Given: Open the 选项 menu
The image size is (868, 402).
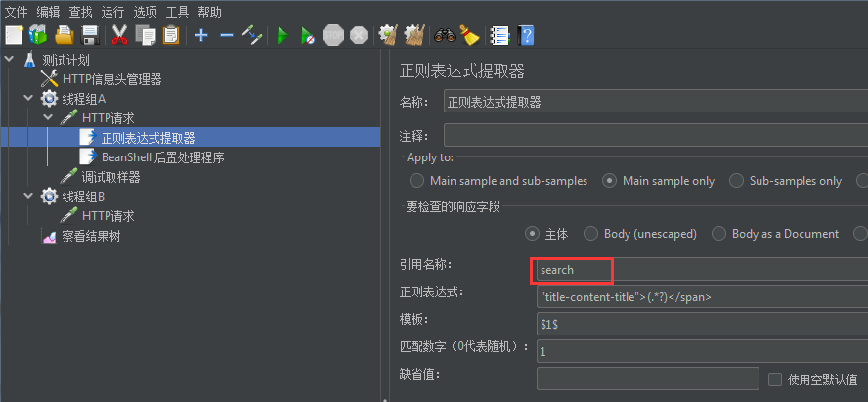Looking at the screenshot, I should coord(146,11).
